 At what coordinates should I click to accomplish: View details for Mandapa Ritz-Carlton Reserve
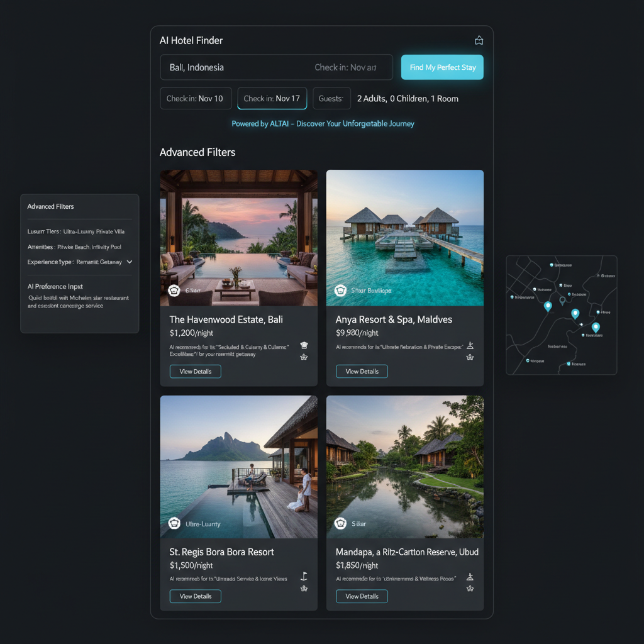click(362, 596)
